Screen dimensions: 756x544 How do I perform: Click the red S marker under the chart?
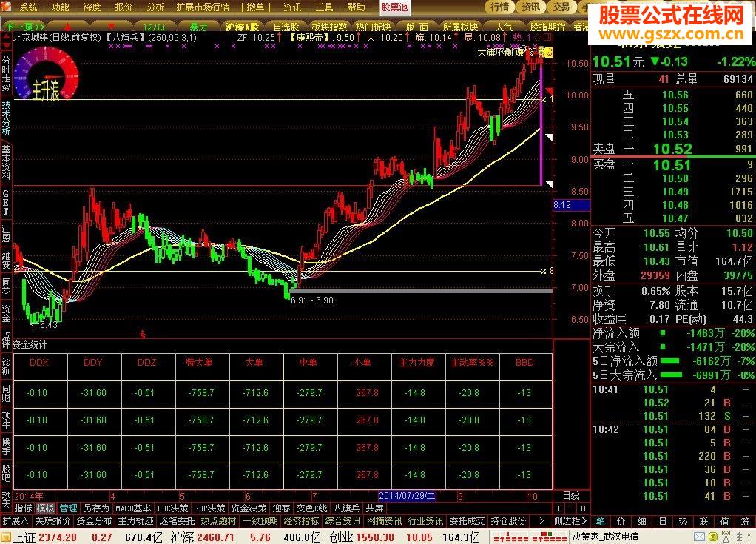click(x=143, y=334)
